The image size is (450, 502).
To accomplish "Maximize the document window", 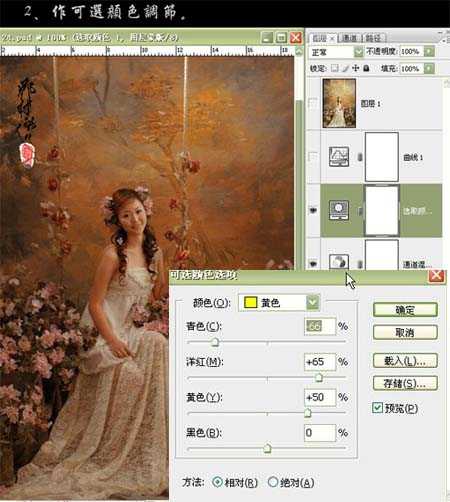I will point(281,38).
